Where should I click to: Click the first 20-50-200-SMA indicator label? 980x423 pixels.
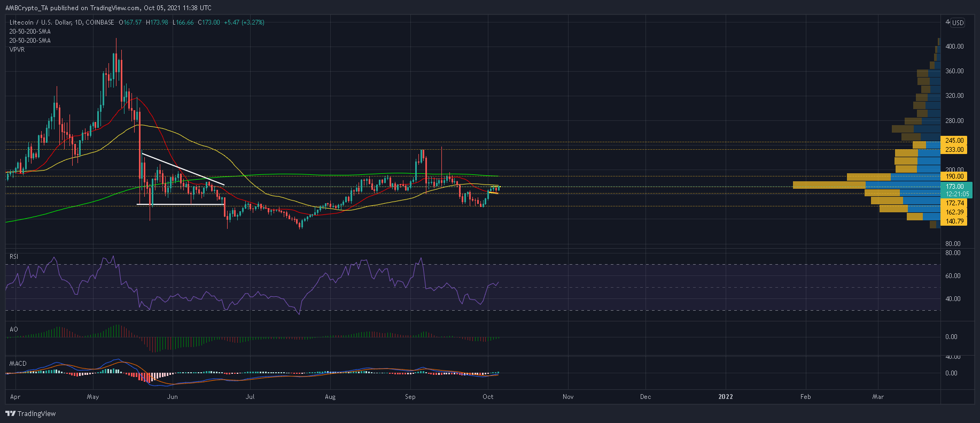pos(30,32)
